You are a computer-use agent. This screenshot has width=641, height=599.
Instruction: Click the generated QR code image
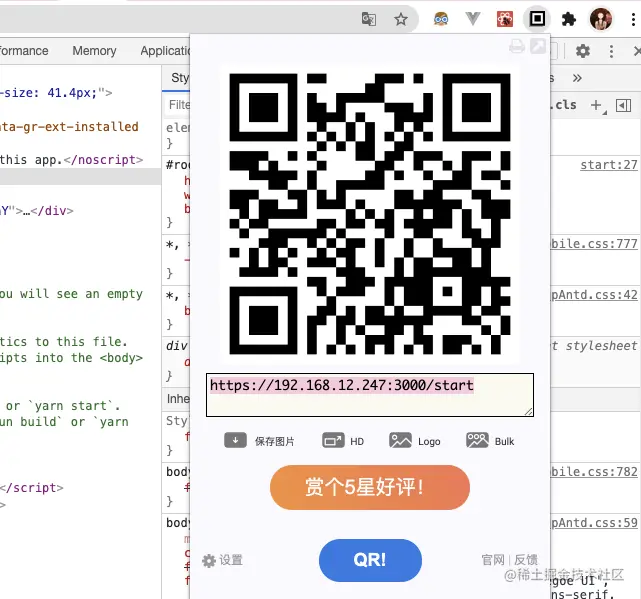tap(370, 214)
